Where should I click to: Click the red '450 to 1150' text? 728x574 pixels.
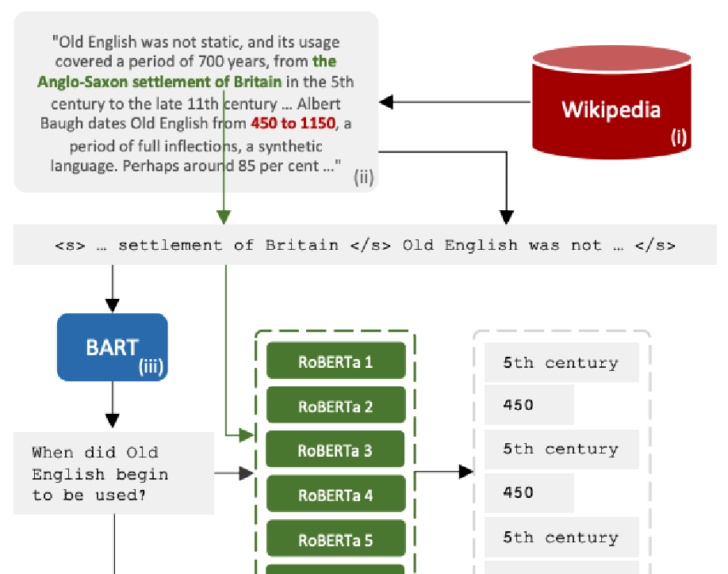point(293,124)
